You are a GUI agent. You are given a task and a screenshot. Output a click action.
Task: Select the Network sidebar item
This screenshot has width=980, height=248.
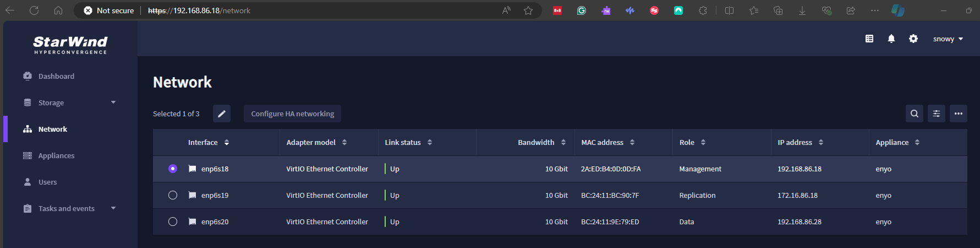pyautogui.click(x=53, y=129)
